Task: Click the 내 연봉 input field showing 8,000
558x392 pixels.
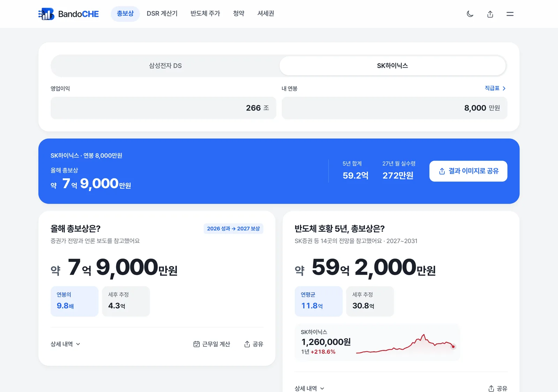Action: (394, 108)
